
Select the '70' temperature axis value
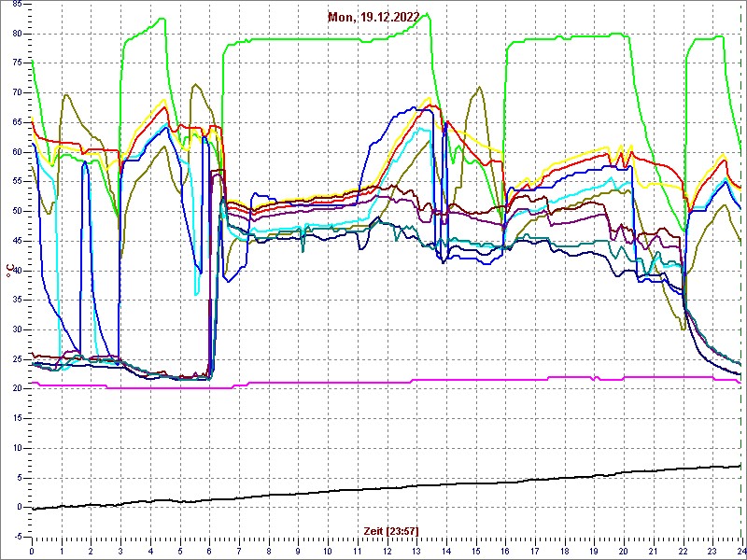pyautogui.click(x=17, y=92)
